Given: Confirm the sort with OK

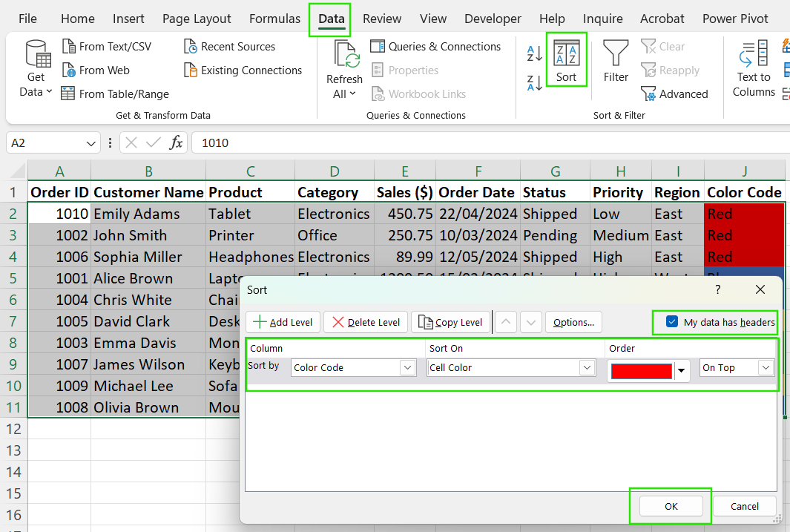Looking at the screenshot, I should 671,506.
